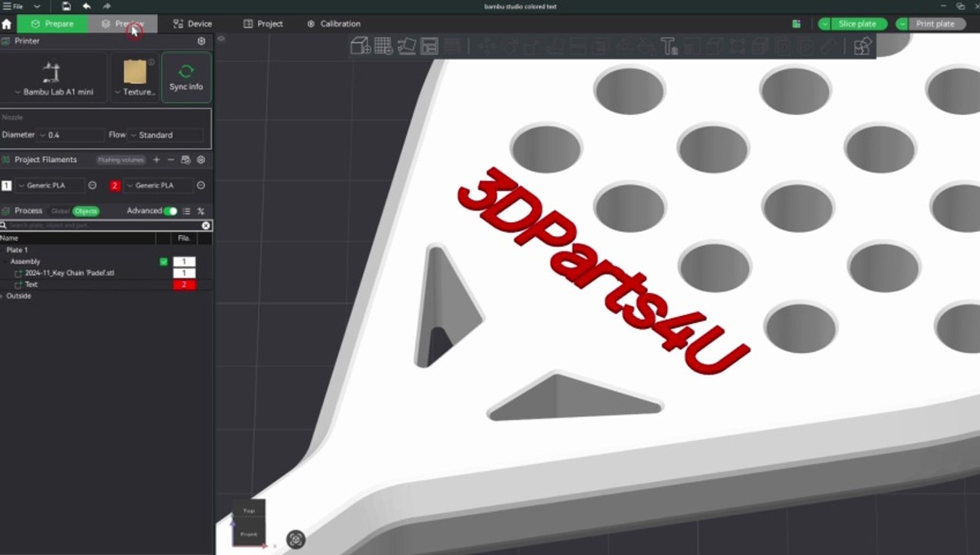Go to the Home screen

point(7,24)
